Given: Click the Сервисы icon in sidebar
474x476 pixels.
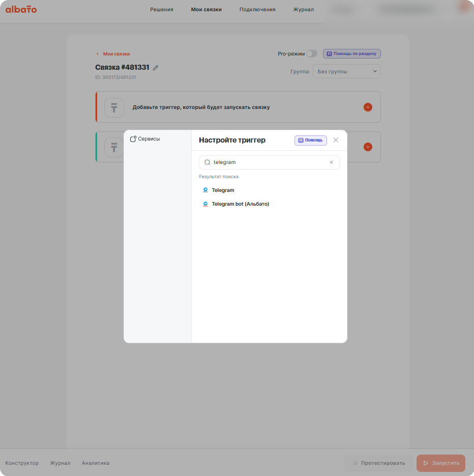Looking at the screenshot, I should pyautogui.click(x=133, y=139).
